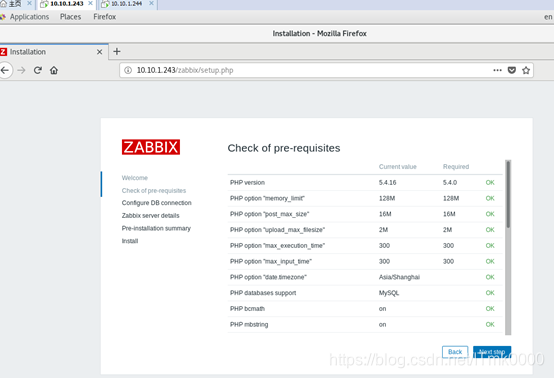Open the home 主页 tab
Screen dimensions: 554x378
[x=15, y=4]
